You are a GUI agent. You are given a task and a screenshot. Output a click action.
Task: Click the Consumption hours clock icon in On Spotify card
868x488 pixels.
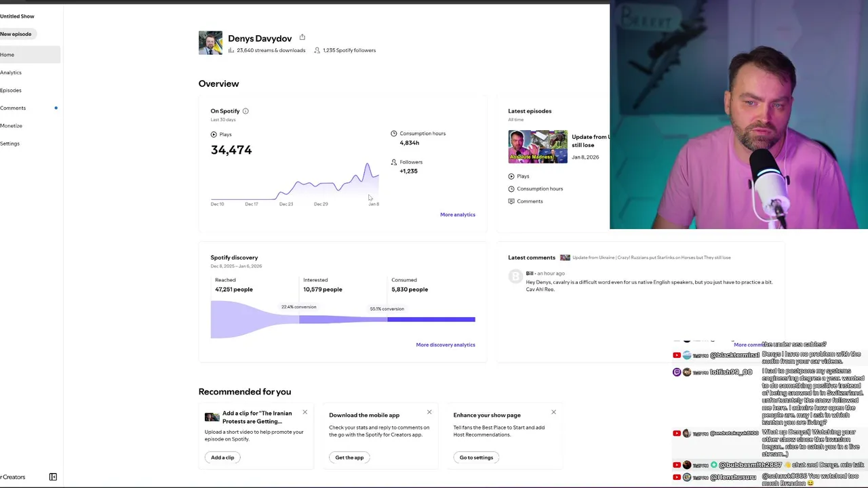pos(394,134)
